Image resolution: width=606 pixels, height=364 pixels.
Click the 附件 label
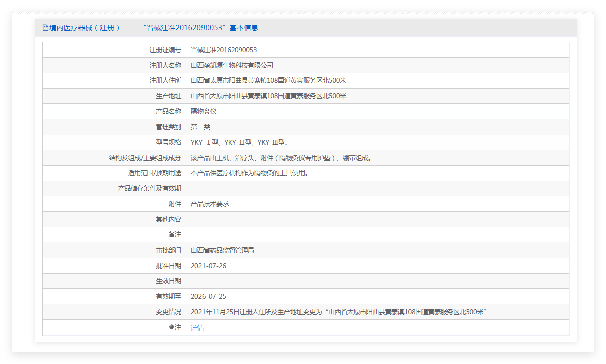pyautogui.click(x=175, y=204)
